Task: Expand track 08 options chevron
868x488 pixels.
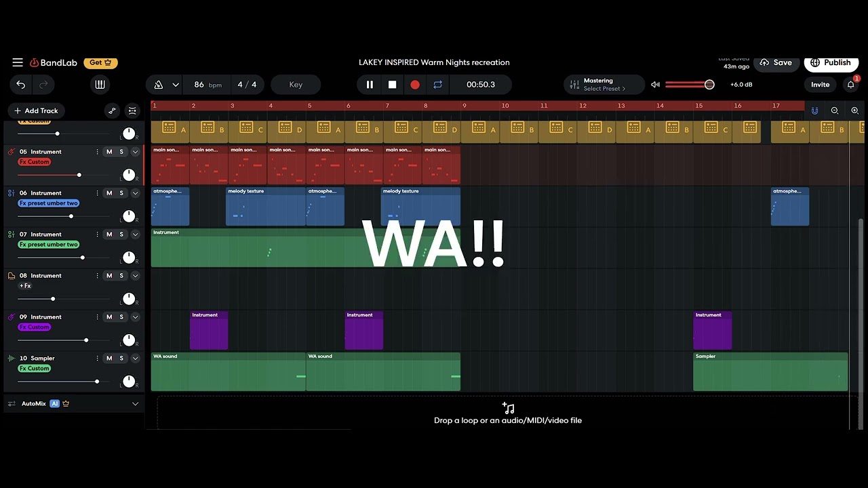Action: pos(135,276)
